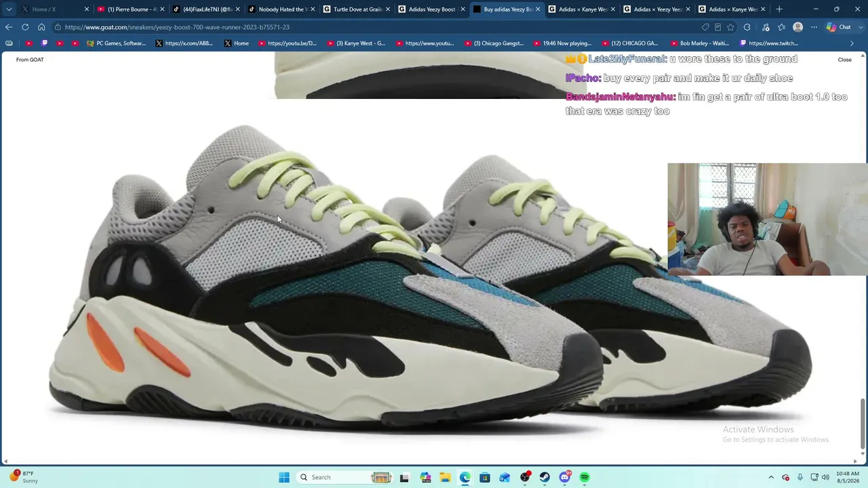Click the address bar URL
Screen dimensions: 868x488
[177, 27]
